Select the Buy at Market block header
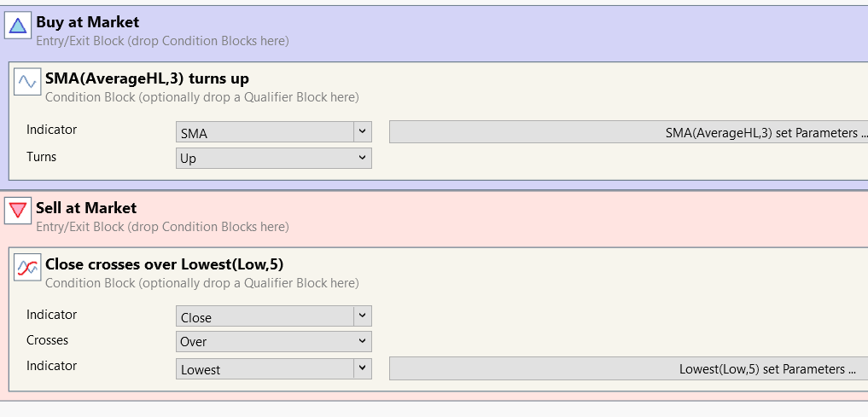This screenshot has width=868, height=417. tap(87, 22)
